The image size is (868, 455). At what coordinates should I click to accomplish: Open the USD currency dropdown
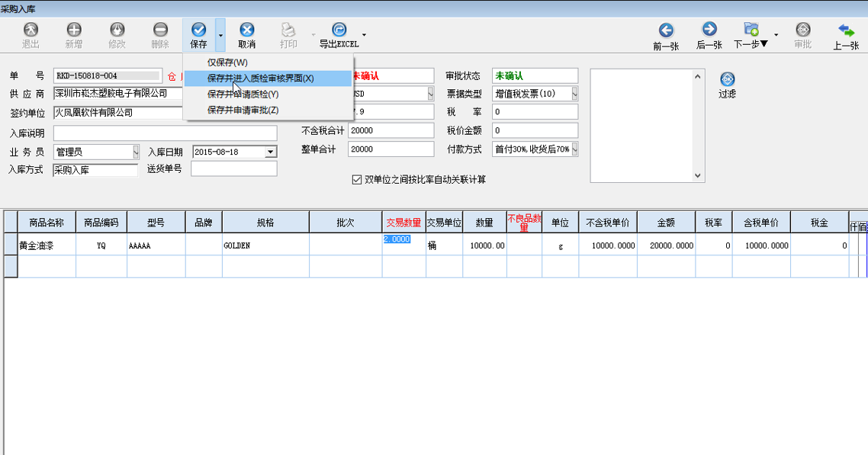tap(430, 94)
